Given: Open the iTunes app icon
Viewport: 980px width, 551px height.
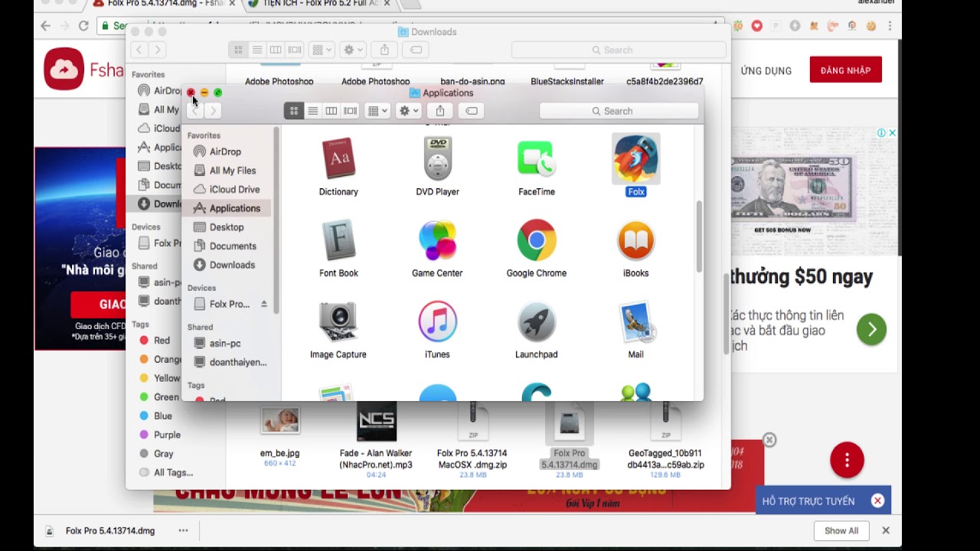Looking at the screenshot, I should tap(437, 322).
